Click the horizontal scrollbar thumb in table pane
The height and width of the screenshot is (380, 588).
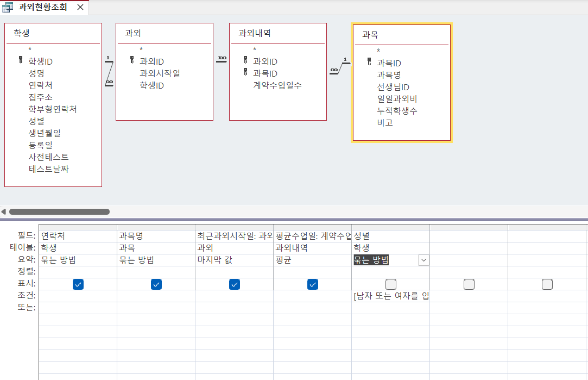tap(59, 212)
